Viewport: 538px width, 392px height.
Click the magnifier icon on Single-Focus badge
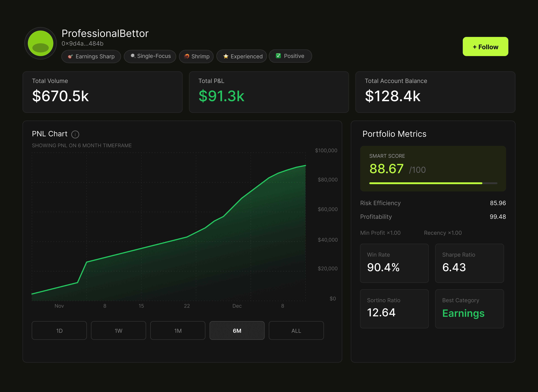tap(133, 56)
